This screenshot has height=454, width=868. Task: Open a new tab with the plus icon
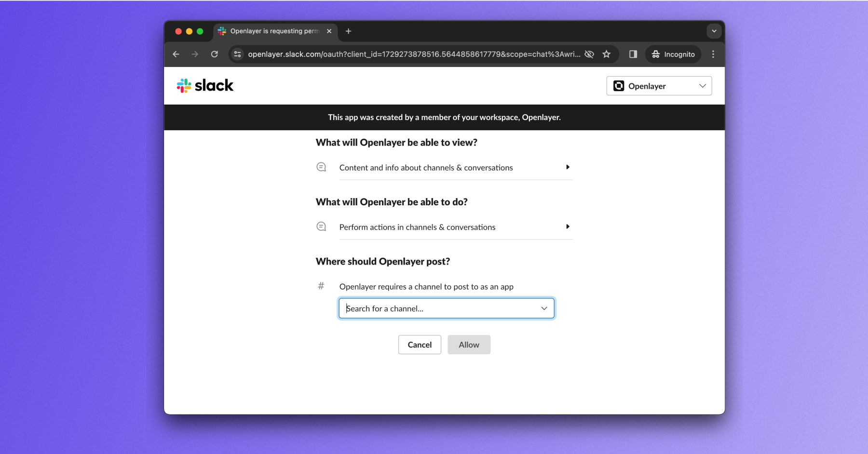(x=349, y=31)
